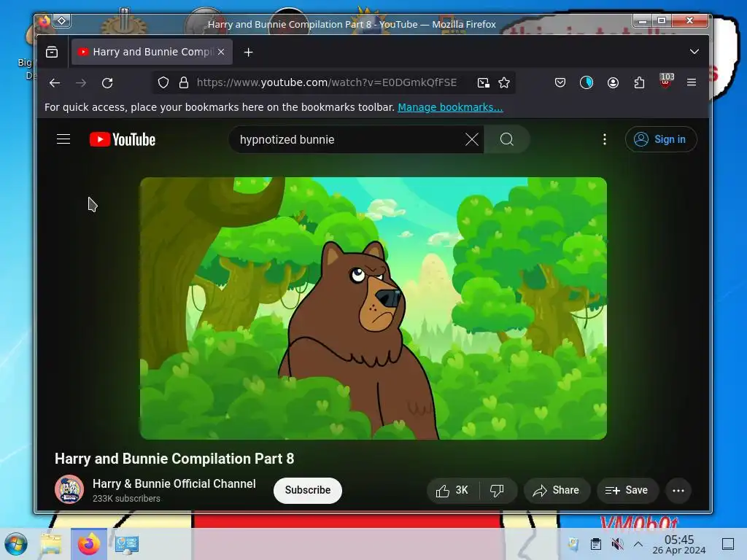Open YouTube settings three-dot menu
747x560 pixels.
pyautogui.click(x=605, y=139)
